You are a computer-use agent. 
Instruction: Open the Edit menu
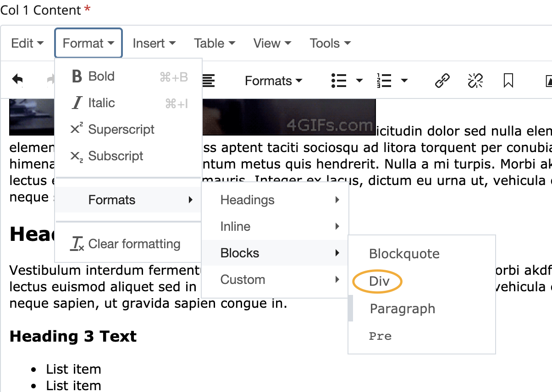coord(27,44)
